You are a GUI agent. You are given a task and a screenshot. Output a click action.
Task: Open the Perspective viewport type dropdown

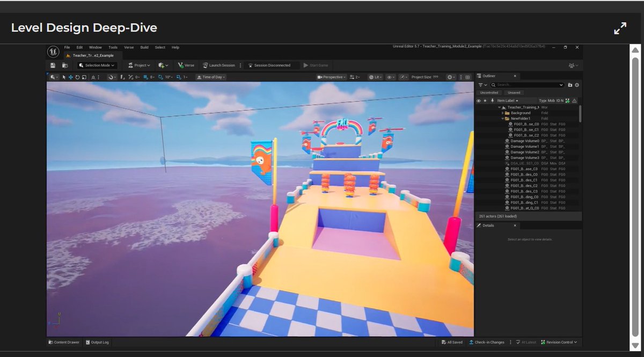(332, 77)
